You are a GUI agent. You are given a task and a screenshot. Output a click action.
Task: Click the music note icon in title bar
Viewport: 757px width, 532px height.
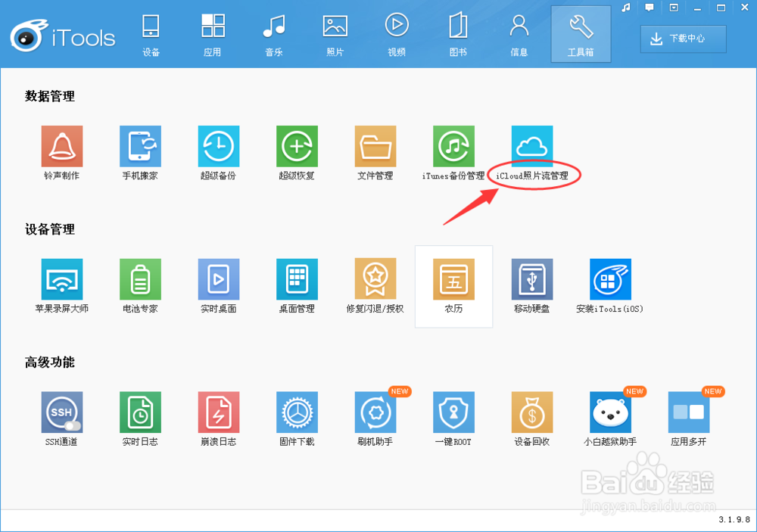pos(626,8)
